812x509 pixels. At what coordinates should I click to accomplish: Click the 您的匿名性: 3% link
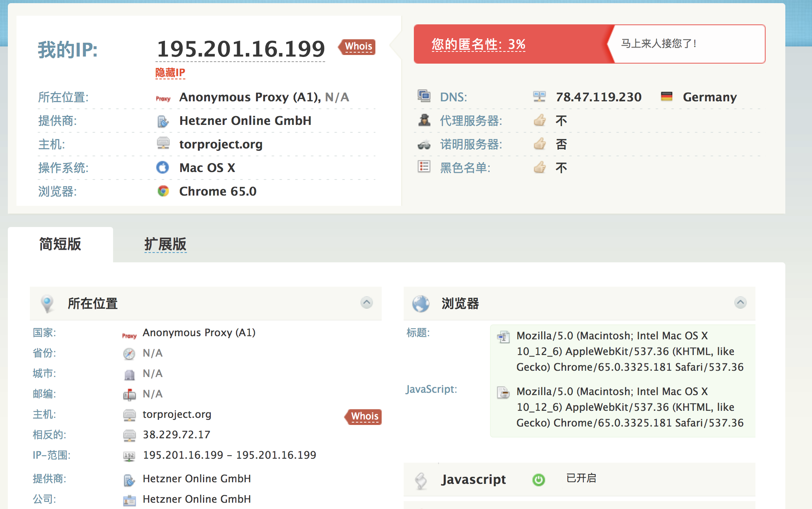pos(478,44)
